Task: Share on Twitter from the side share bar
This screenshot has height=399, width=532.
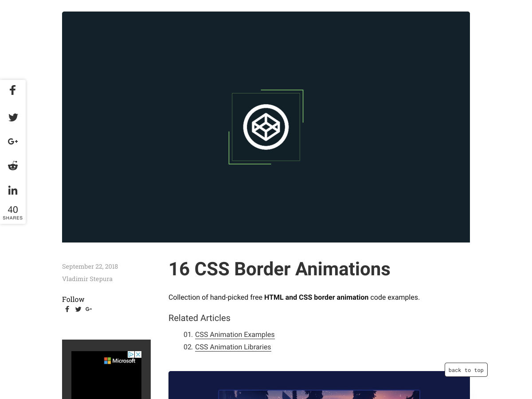Action: click(13, 117)
